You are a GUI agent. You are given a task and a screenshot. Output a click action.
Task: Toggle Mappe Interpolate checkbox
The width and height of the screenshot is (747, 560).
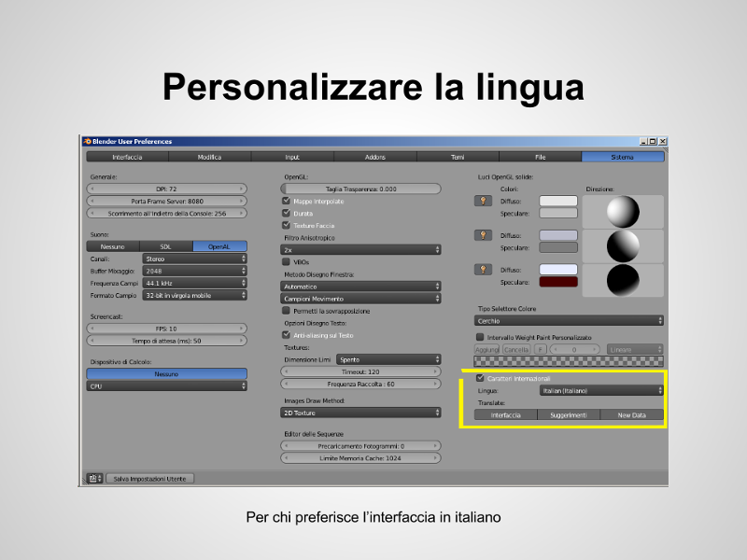pos(287,201)
